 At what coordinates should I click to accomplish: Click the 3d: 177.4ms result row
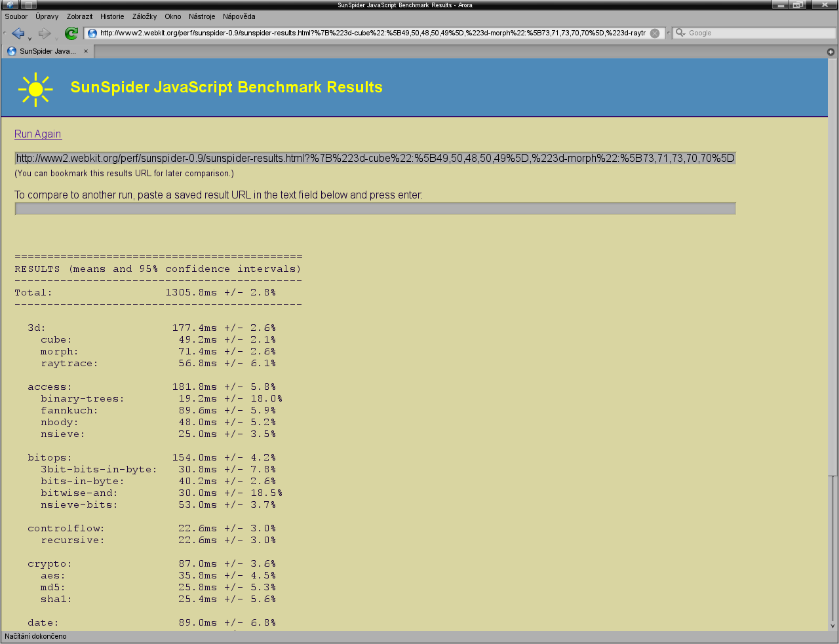point(152,328)
